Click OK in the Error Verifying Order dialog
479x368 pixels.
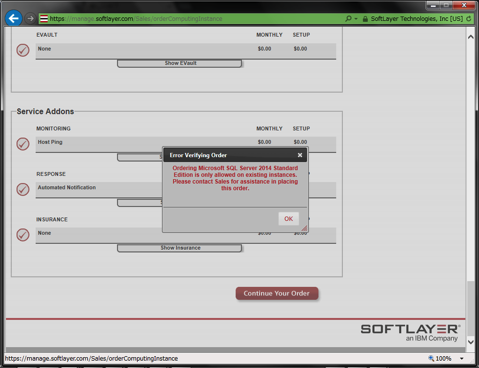point(289,219)
